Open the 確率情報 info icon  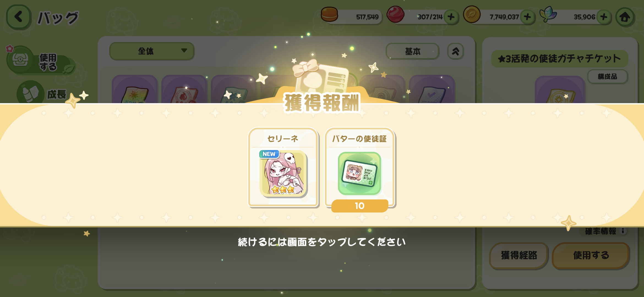(x=623, y=231)
